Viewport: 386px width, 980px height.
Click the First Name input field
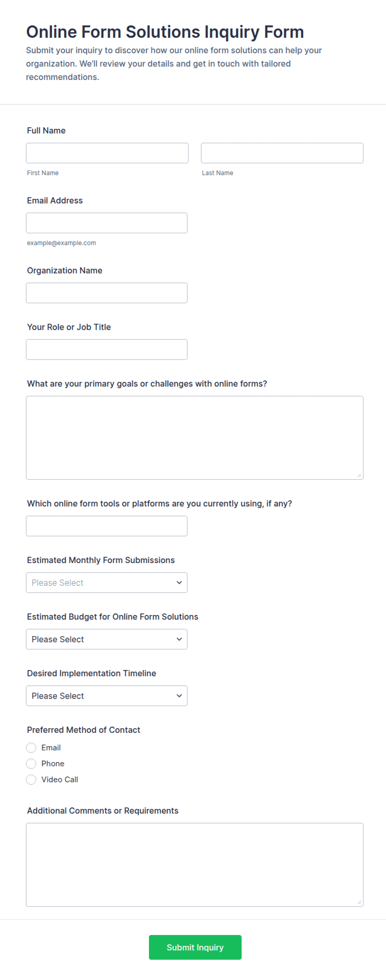click(107, 153)
